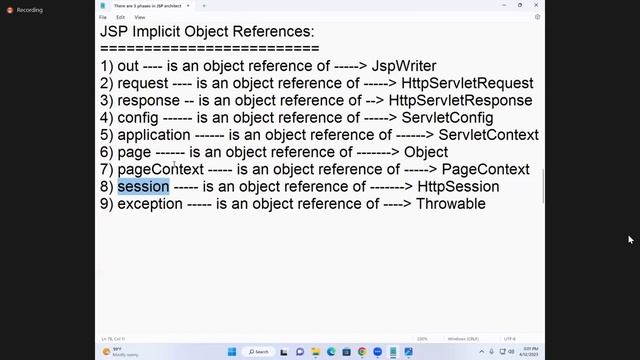Viewport: 640px width, 360px height.
Task: Click the Notepad app icon in title bar
Action: (x=103, y=6)
